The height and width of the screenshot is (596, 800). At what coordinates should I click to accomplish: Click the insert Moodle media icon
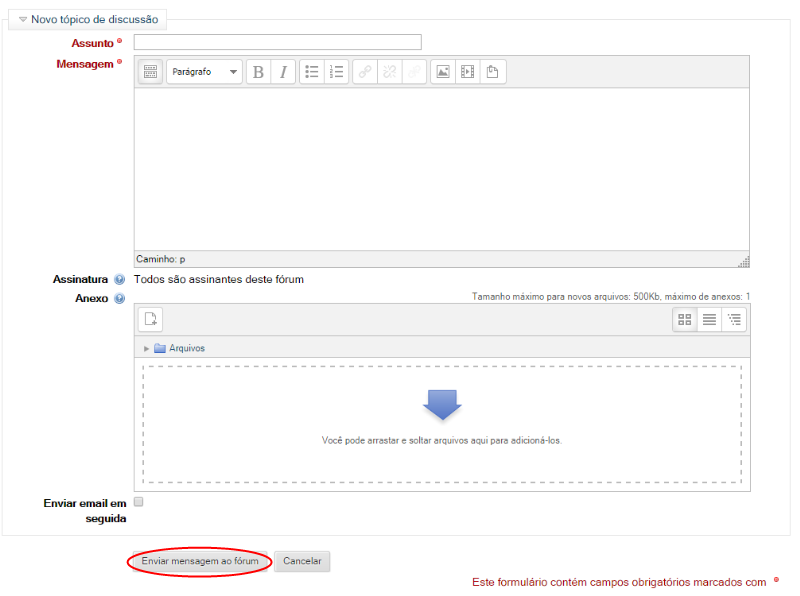click(x=467, y=72)
